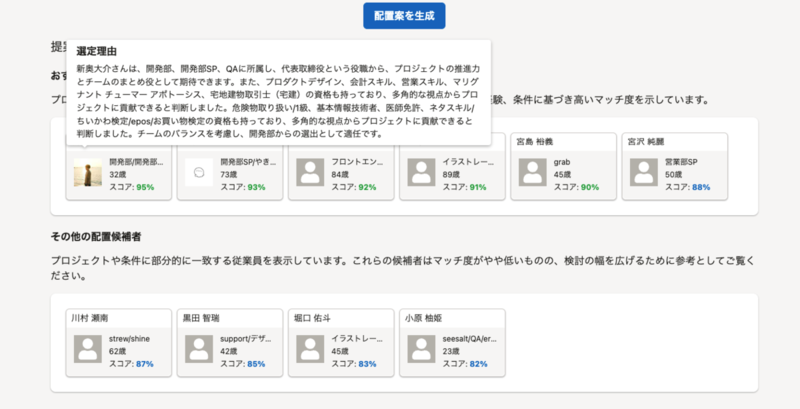Click the avatar on the 92% score card
800x409 pixels.
tap(310, 172)
